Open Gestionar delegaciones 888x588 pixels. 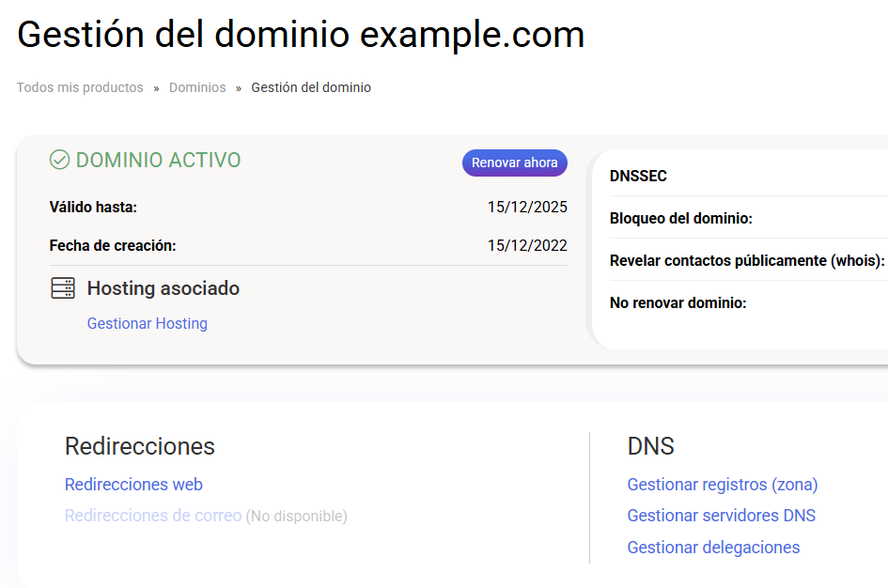714,548
